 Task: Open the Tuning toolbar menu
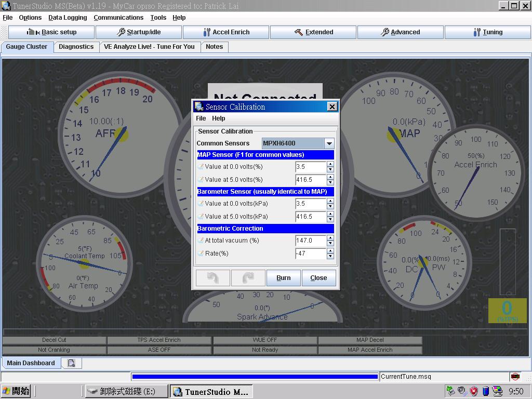(x=487, y=32)
